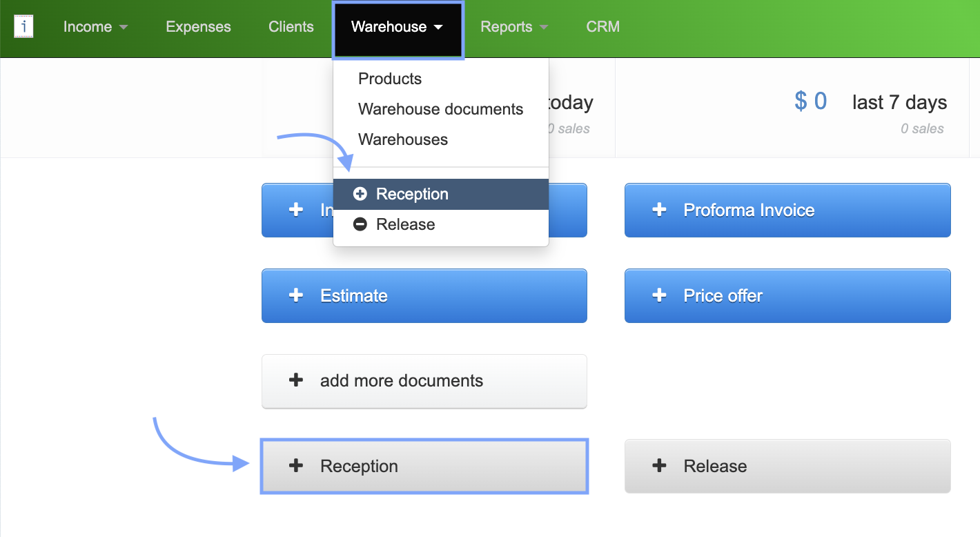This screenshot has height=537, width=980.
Task: Select Warehouses from the dropdown list
Action: pos(403,139)
